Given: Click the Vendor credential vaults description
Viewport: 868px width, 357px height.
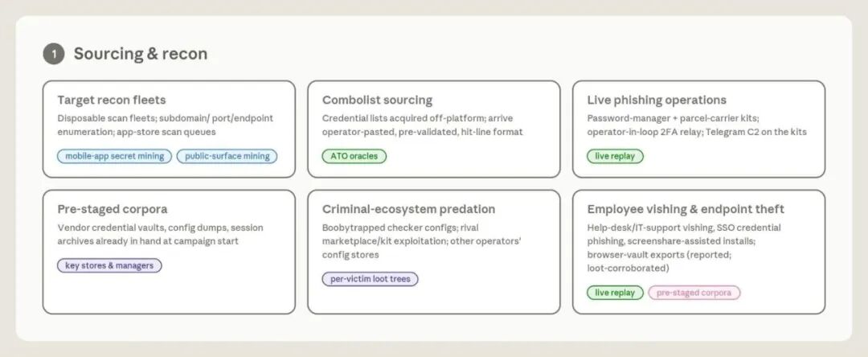Looking at the screenshot, I should pyautogui.click(x=160, y=235).
